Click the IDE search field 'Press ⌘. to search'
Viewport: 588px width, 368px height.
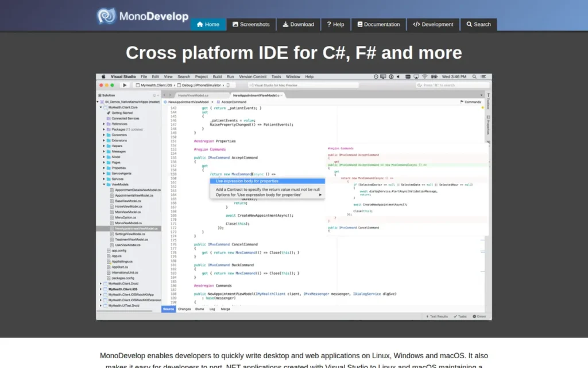(x=452, y=85)
